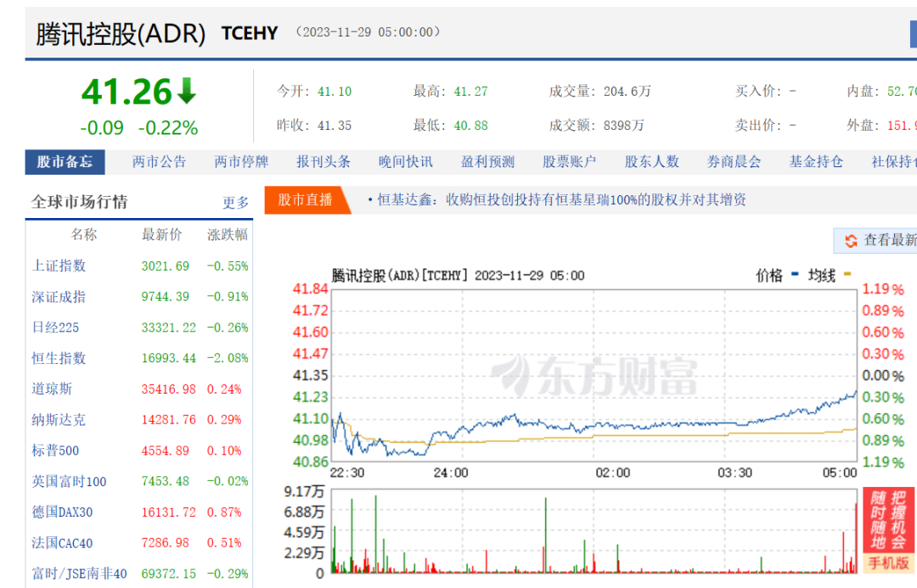
Task: Click the intraday price line chart
Action: [x=594, y=375]
